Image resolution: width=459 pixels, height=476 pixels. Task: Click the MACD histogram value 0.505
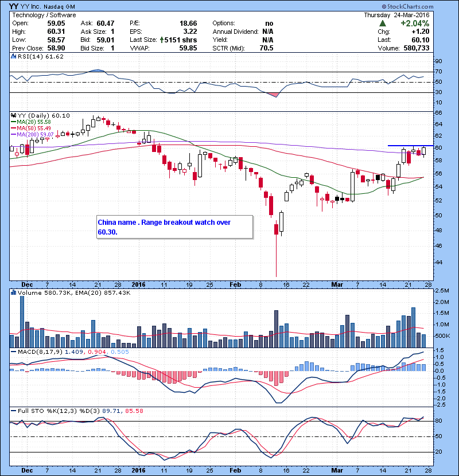(x=120, y=352)
